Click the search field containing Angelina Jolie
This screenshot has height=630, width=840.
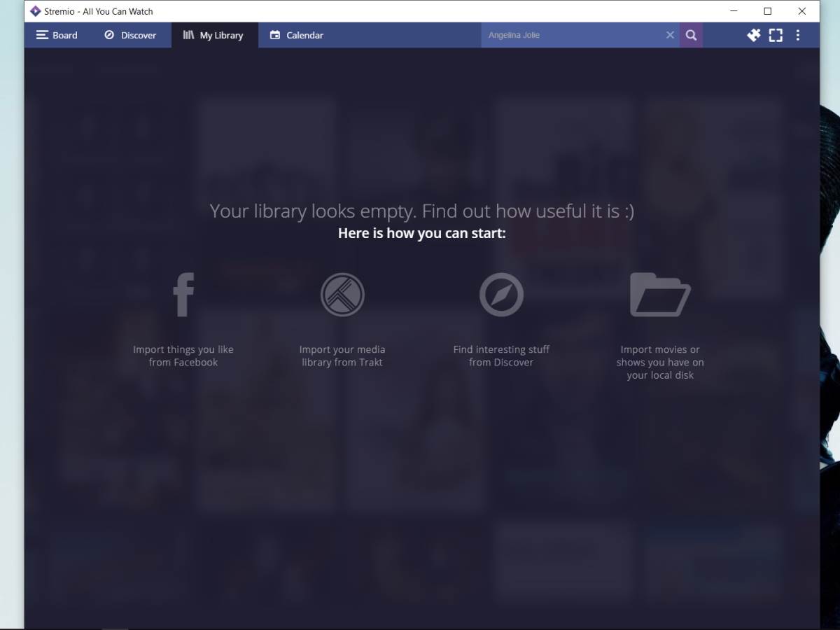tap(570, 35)
